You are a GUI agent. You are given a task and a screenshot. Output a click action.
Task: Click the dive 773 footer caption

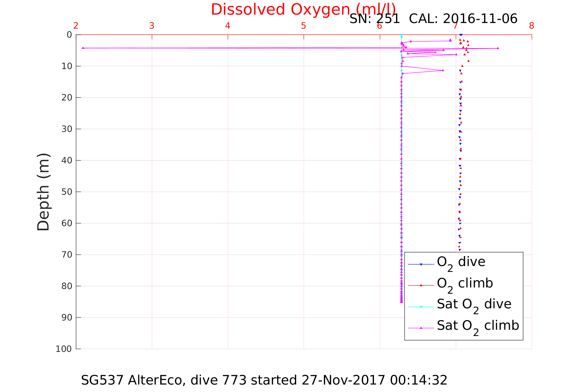tap(264, 380)
